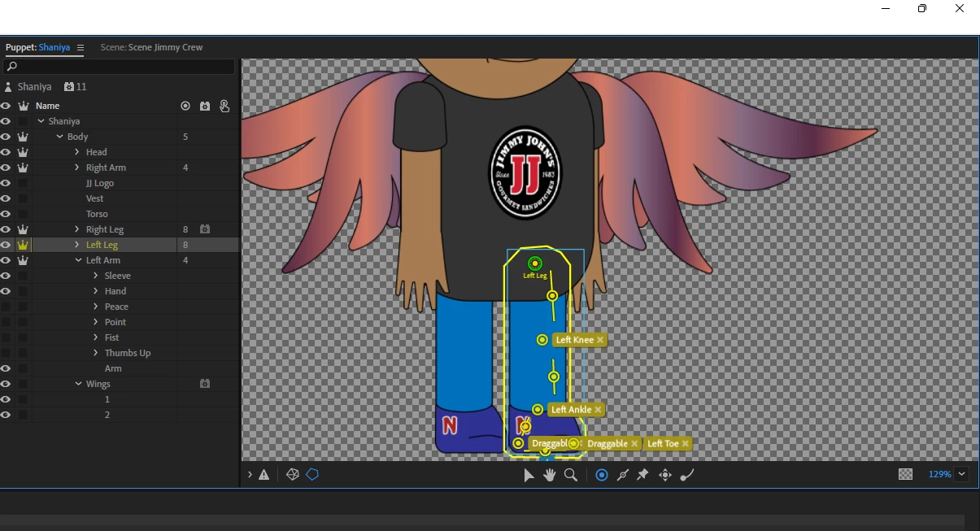
Task: Toggle the mesh display icon
Action: point(293,474)
